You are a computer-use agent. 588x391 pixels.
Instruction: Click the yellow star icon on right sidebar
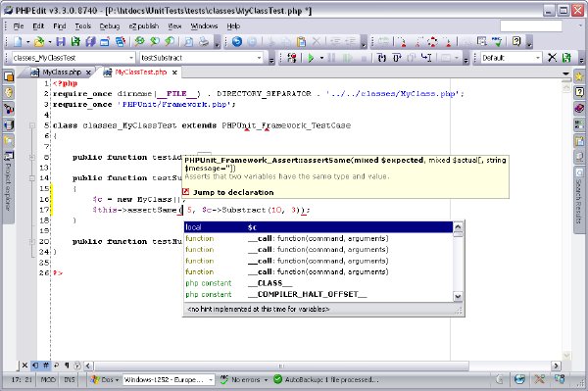(579, 76)
